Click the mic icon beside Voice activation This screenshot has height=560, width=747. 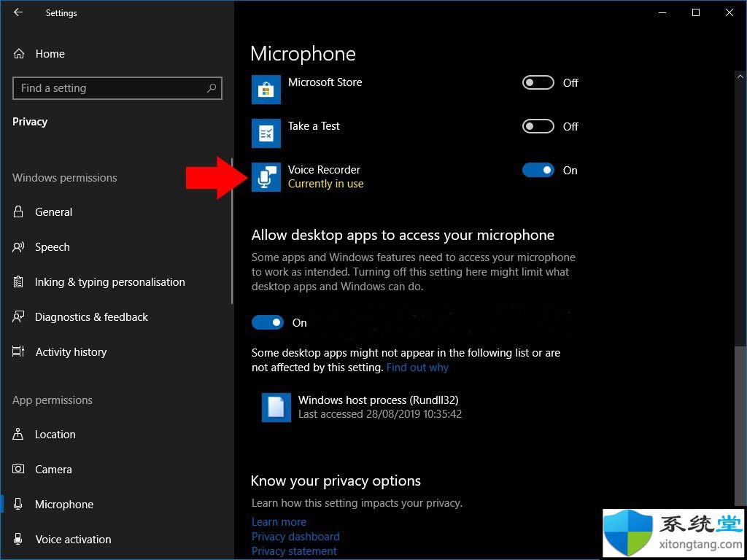point(18,540)
